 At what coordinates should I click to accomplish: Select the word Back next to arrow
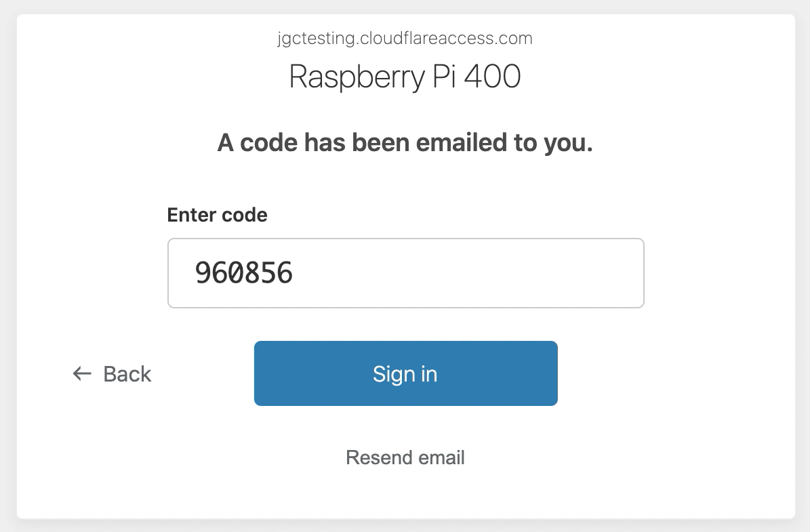(x=127, y=373)
